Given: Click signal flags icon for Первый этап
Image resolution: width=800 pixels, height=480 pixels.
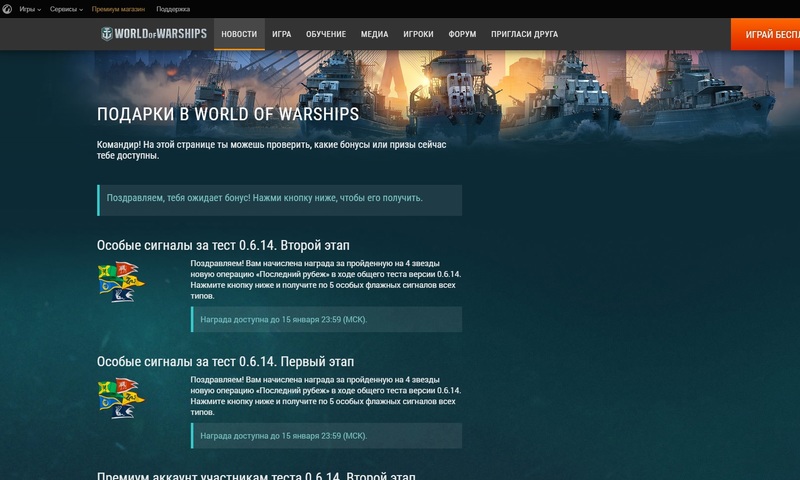Looking at the screenshot, I should [x=121, y=398].
